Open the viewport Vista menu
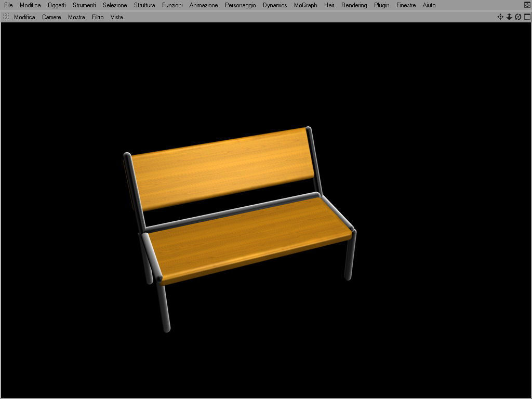 pyautogui.click(x=116, y=17)
